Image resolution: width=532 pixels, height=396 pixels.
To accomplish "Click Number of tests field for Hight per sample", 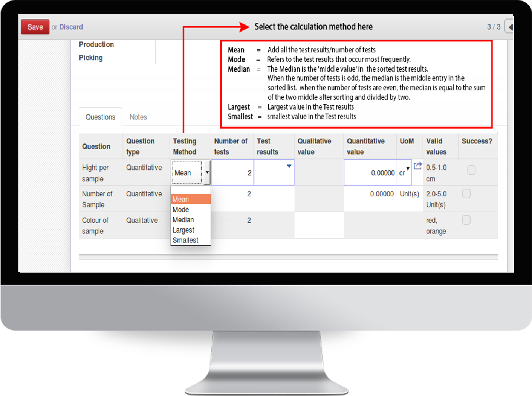I will tap(232, 172).
